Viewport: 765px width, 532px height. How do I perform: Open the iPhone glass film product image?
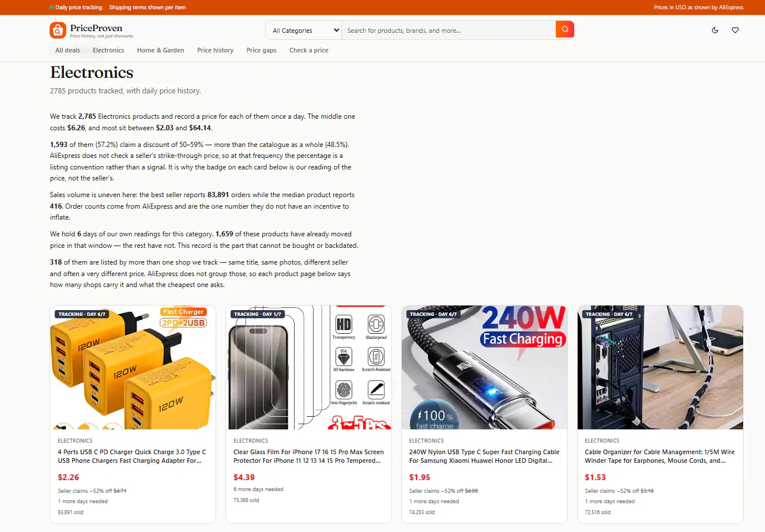tap(309, 368)
